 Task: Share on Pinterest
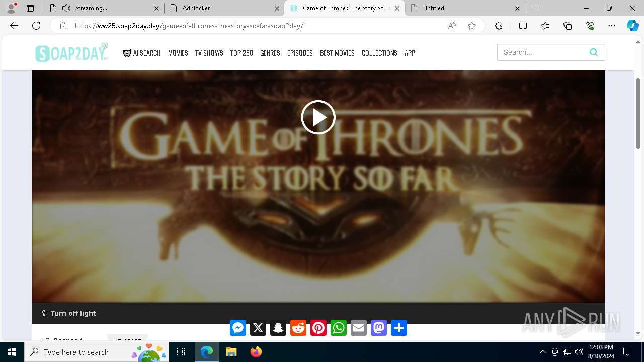click(318, 328)
